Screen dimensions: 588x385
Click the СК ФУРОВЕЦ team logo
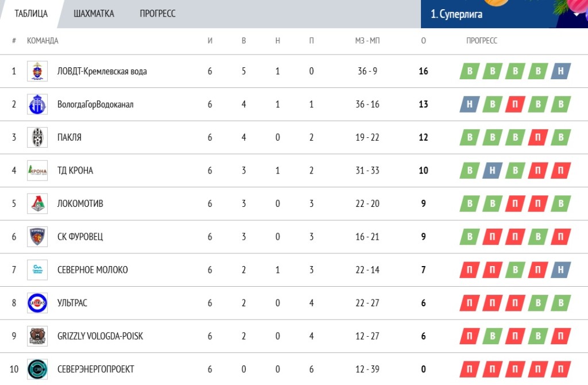pos(37,237)
